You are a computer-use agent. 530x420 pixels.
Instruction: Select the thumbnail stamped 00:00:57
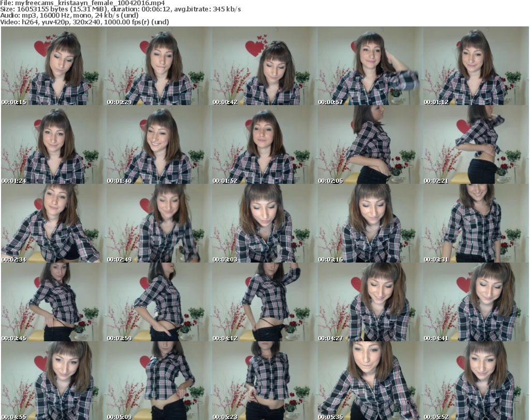(370, 66)
